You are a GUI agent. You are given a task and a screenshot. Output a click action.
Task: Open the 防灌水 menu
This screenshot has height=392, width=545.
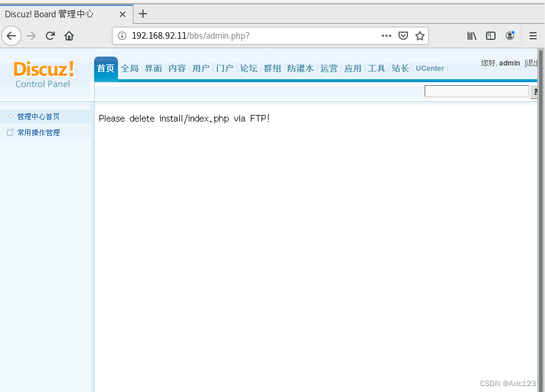[x=300, y=69]
